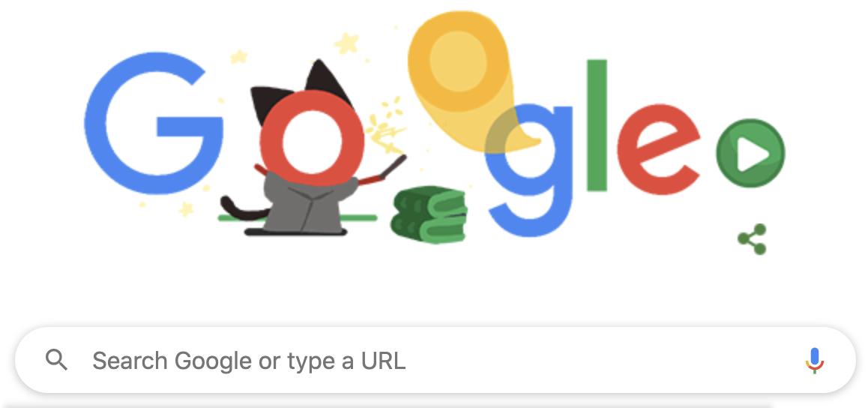Focus the Search Google or type a URL field
Viewport: 868px width, 408px height.
pos(435,361)
